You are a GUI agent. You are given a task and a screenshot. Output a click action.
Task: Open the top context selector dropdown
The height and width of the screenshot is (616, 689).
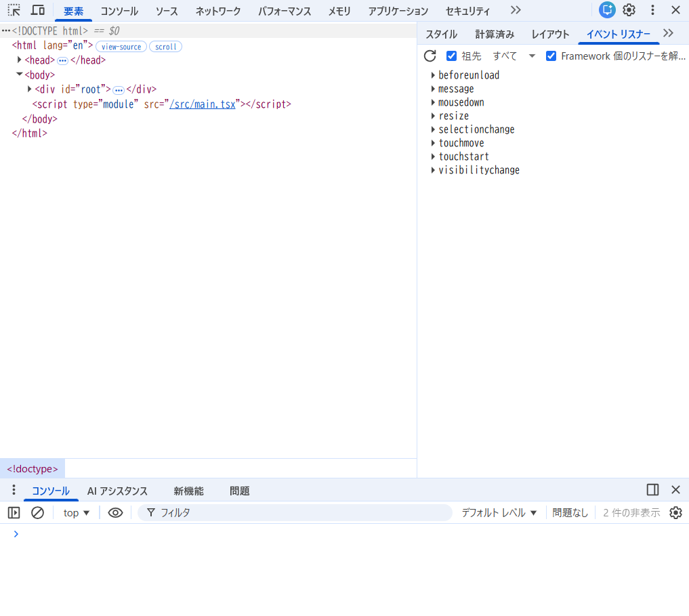76,513
